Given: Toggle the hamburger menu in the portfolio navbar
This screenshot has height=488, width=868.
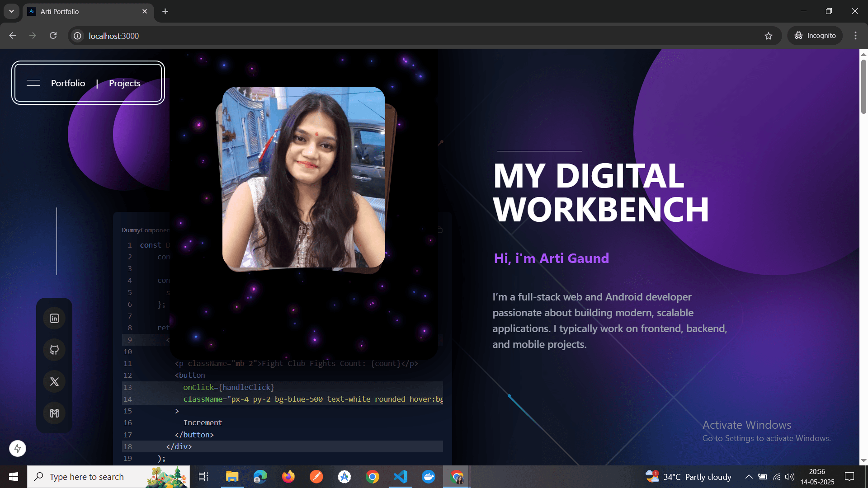Looking at the screenshot, I should [x=33, y=83].
